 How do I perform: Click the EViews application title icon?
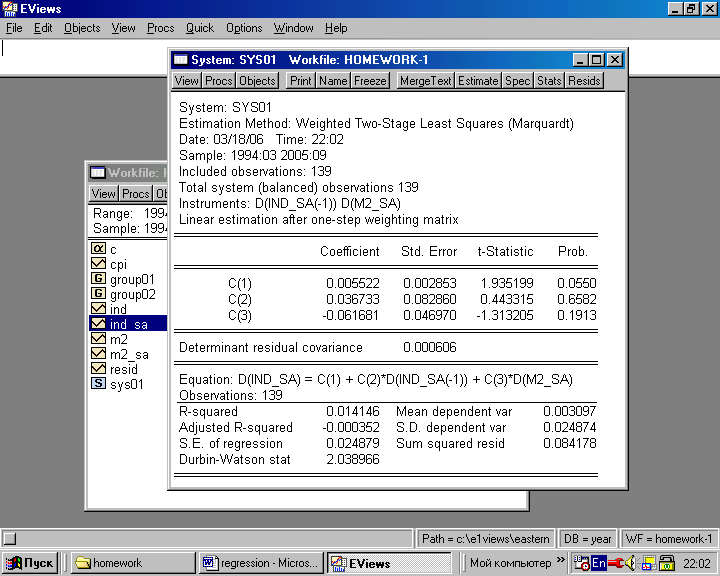tap(10, 9)
